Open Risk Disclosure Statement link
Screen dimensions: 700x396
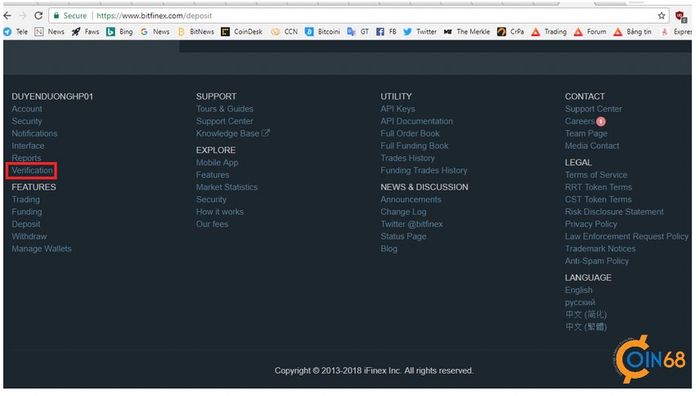click(614, 212)
